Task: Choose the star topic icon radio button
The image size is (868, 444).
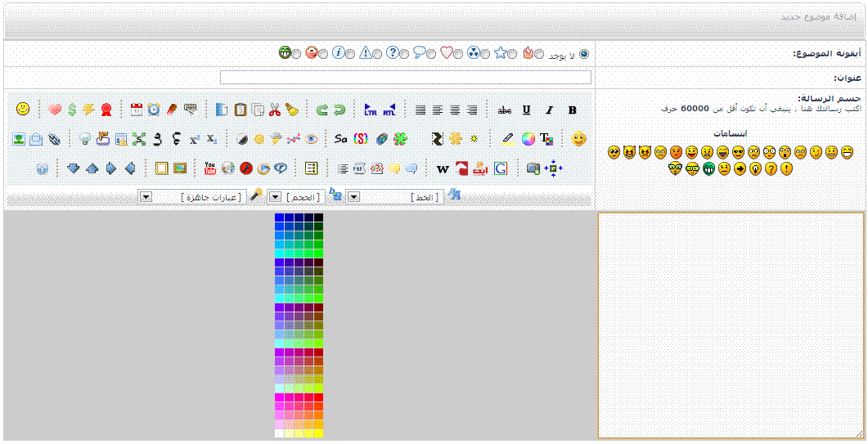Action: click(514, 54)
